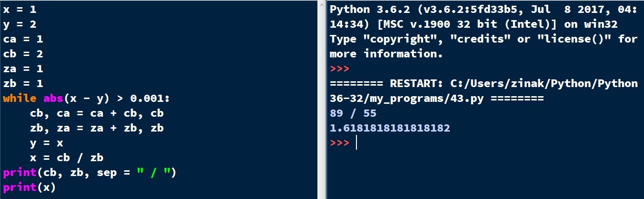
Task: Click the orange "while" keyword
Action: click(20, 99)
